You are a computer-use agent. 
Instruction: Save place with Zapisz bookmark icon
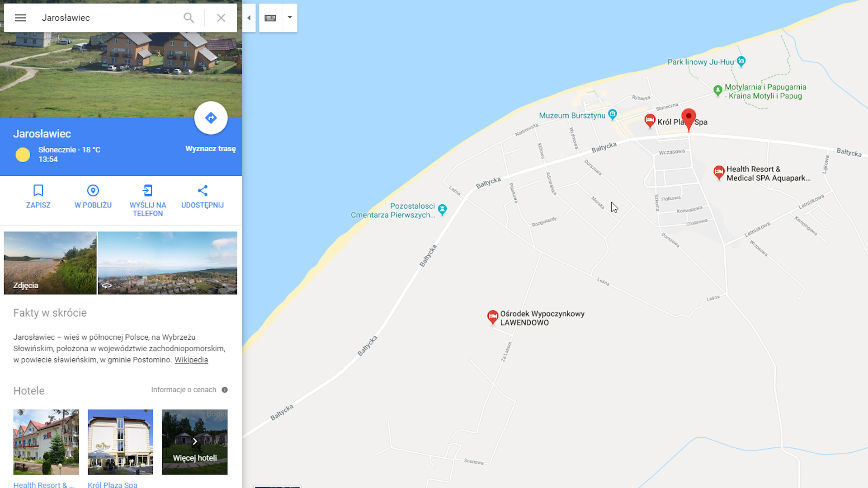(x=38, y=196)
